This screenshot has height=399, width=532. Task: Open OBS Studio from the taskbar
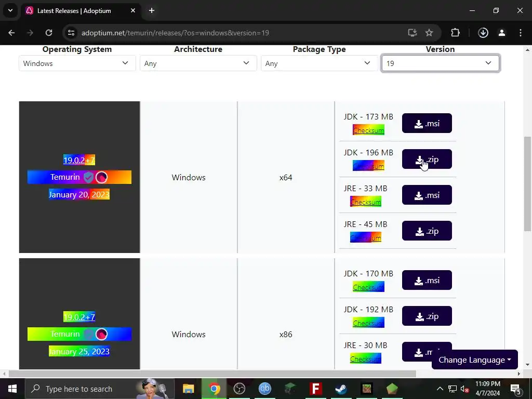coord(239,389)
